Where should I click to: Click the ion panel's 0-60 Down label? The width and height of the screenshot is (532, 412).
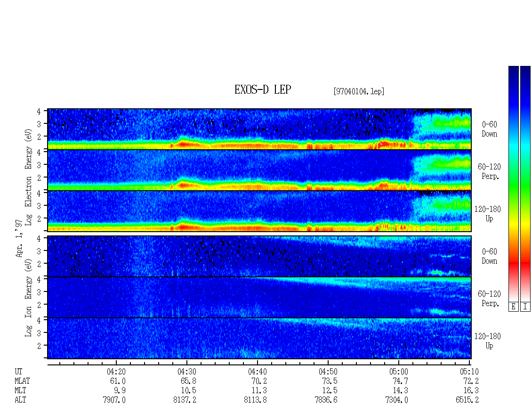pos(489,256)
